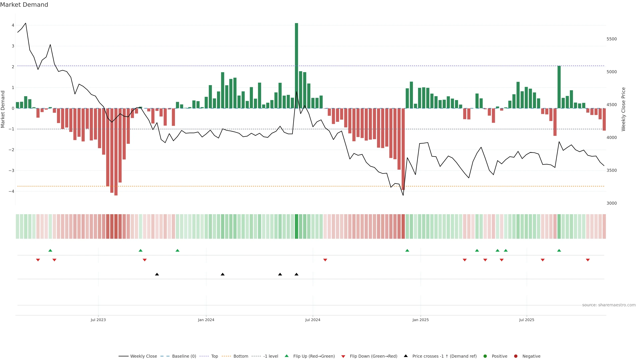The height and width of the screenshot is (362, 644).
Task: Click the Price crosses -1 black triangle legend icon
Action: 406,356
